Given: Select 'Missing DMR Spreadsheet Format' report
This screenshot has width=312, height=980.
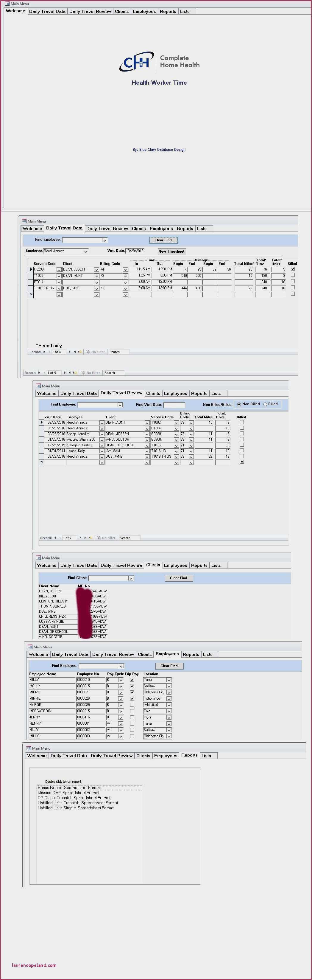Looking at the screenshot, I should point(68,793).
